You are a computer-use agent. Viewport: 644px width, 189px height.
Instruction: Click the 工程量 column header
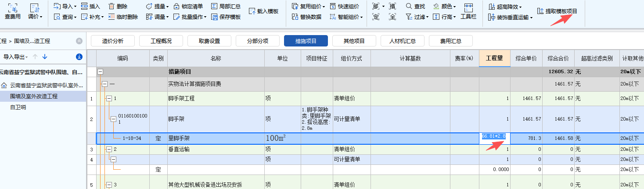(x=495, y=58)
